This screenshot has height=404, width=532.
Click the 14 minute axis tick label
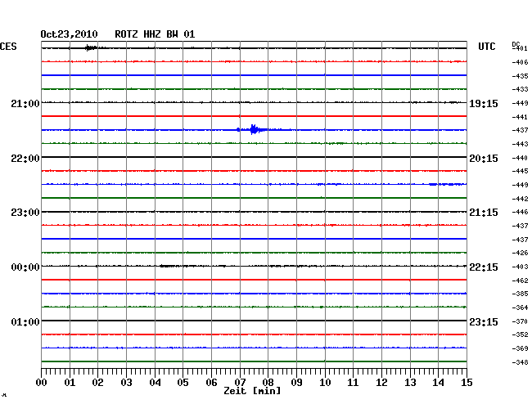pos(438,383)
